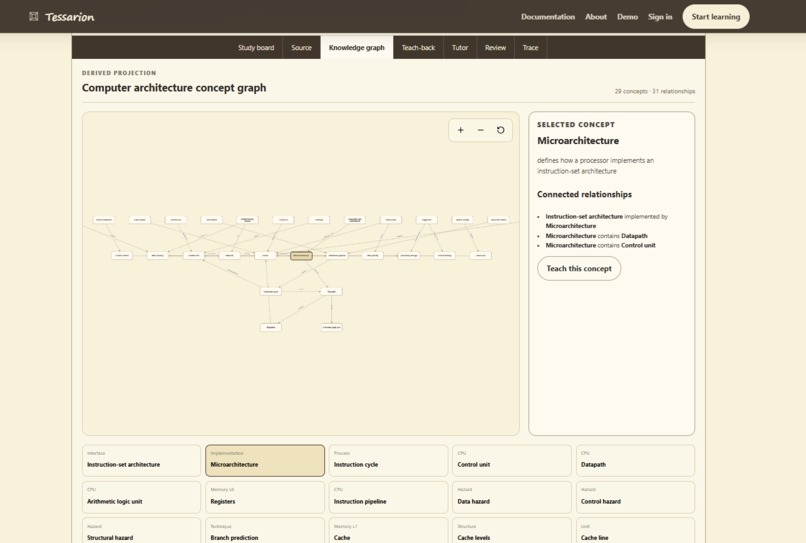Select the Arithmetic logic unit concept card
Viewport: 806px width, 543px height.
point(141,497)
